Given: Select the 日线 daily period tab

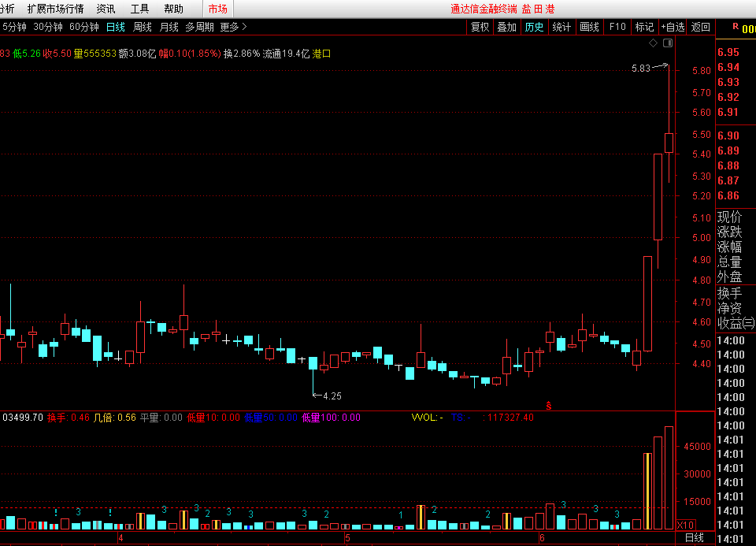Looking at the screenshot, I should pyautogui.click(x=116, y=27).
